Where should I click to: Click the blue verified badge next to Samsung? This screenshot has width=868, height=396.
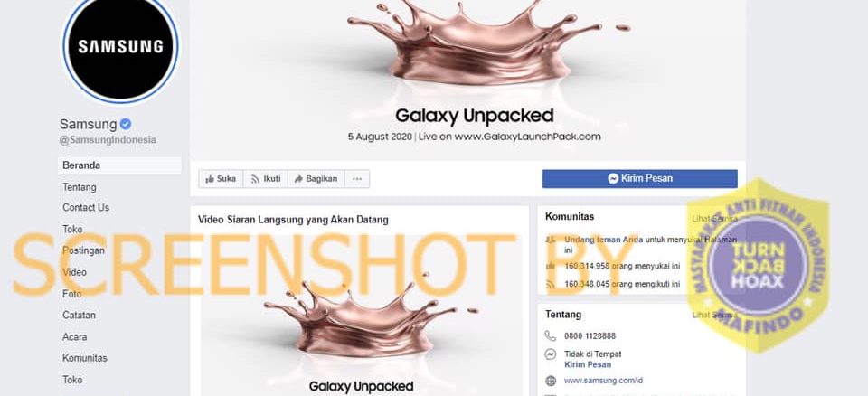pos(126,124)
